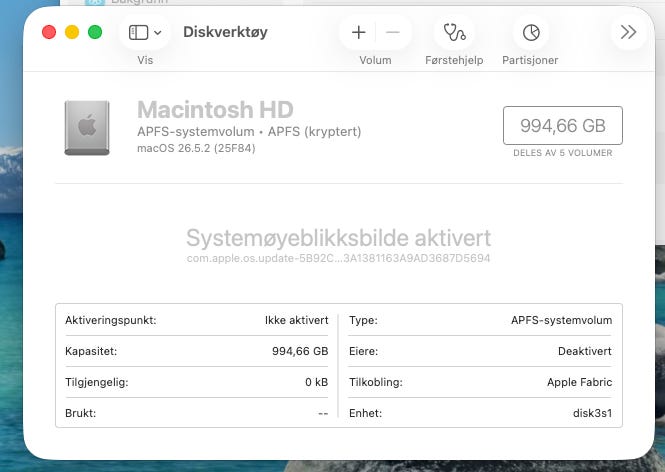Click the yellow minimize window button

pos(72,32)
